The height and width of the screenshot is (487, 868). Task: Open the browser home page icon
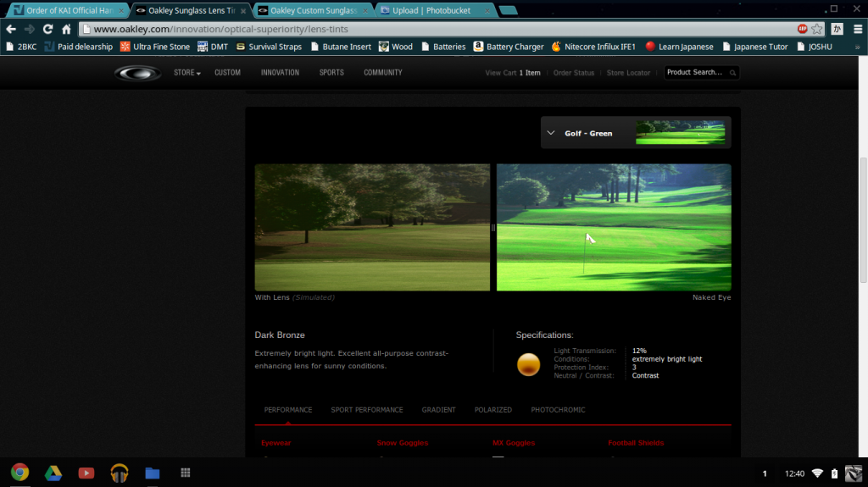(x=66, y=29)
